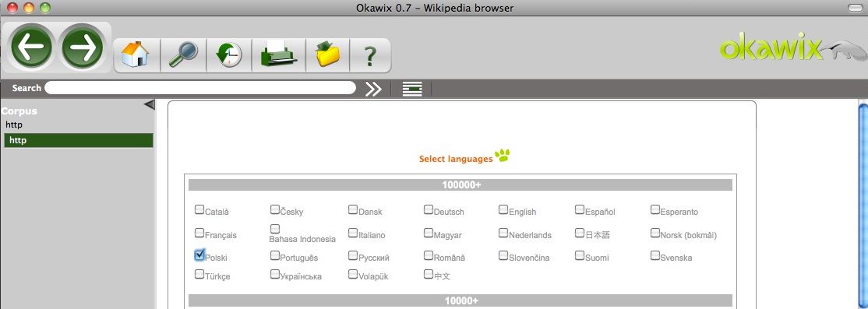Uncheck the Polski checkbox
The width and height of the screenshot is (868, 309).
(199, 255)
